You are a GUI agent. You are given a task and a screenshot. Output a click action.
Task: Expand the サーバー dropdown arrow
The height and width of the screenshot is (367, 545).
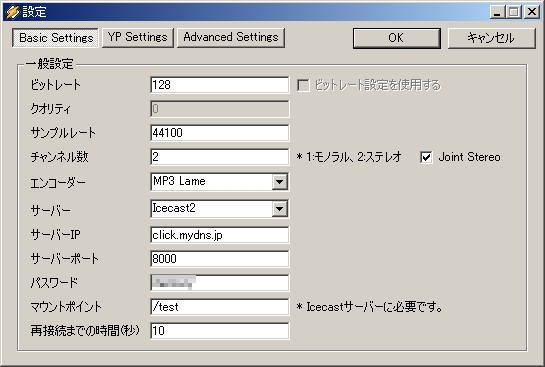tap(279, 209)
